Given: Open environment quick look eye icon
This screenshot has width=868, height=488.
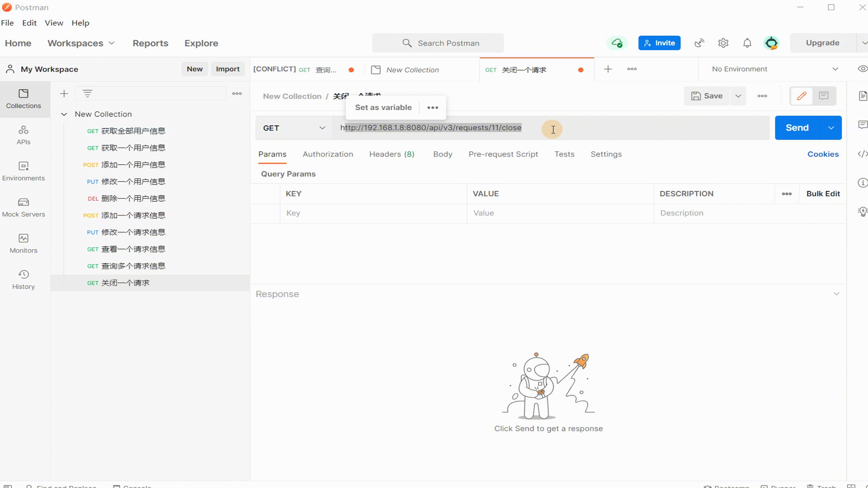Looking at the screenshot, I should click(x=862, y=69).
